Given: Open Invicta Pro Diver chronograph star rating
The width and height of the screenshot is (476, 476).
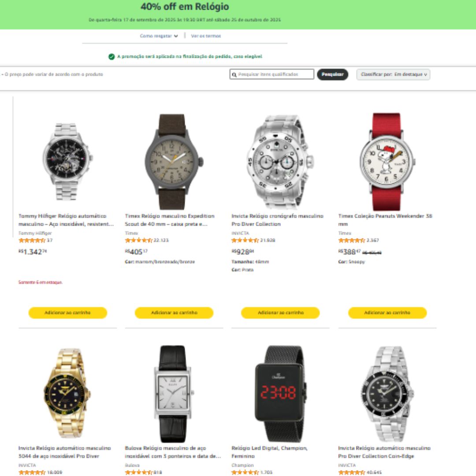Looking at the screenshot, I should tap(245, 241).
